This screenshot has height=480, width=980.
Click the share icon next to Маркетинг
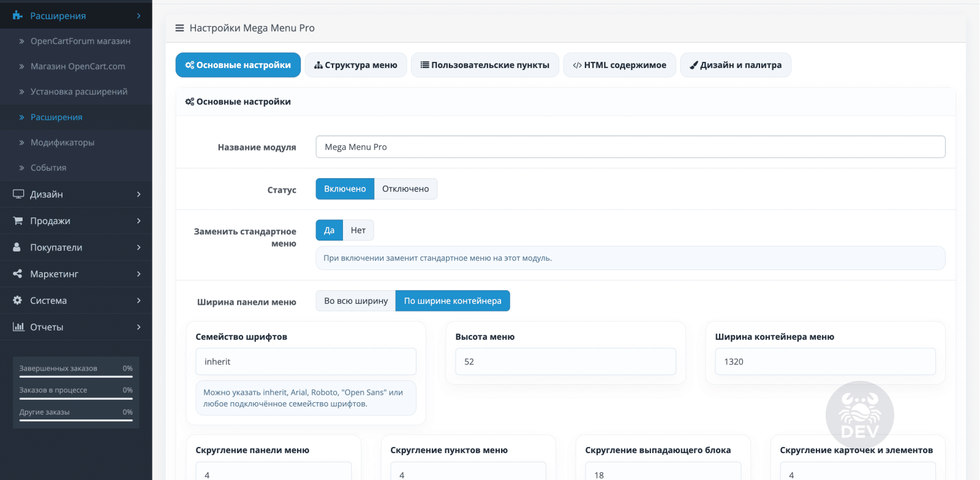(x=18, y=274)
